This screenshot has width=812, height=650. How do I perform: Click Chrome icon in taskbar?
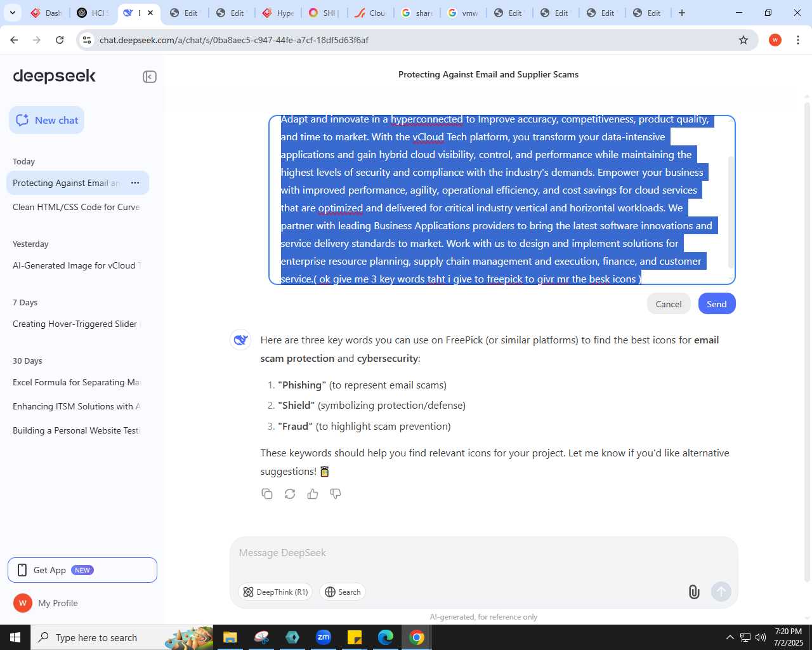(x=417, y=637)
